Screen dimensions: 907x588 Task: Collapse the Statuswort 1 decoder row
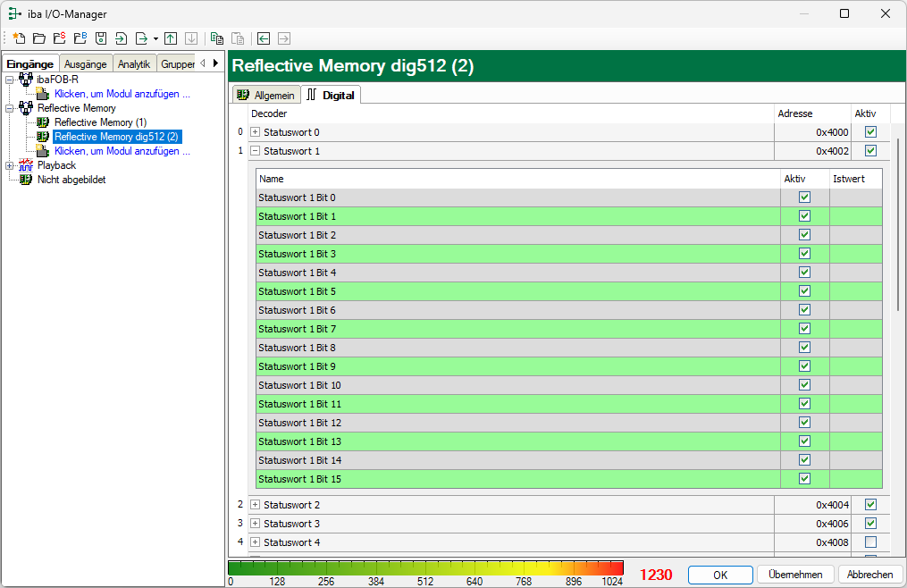[x=255, y=151]
